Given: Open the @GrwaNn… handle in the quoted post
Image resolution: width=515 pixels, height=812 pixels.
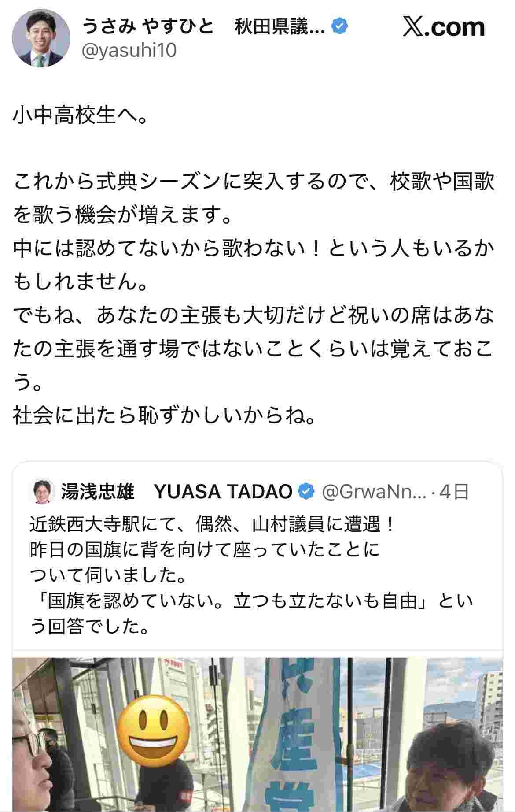Looking at the screenshot, I should point(374,492).
